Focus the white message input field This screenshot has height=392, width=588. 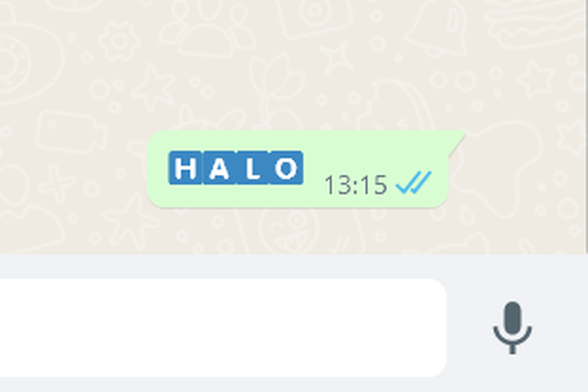pos(223,328)
